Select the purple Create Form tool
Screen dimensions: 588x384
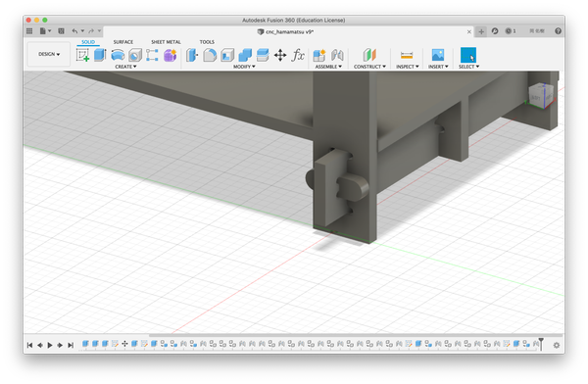click(170, 55)
